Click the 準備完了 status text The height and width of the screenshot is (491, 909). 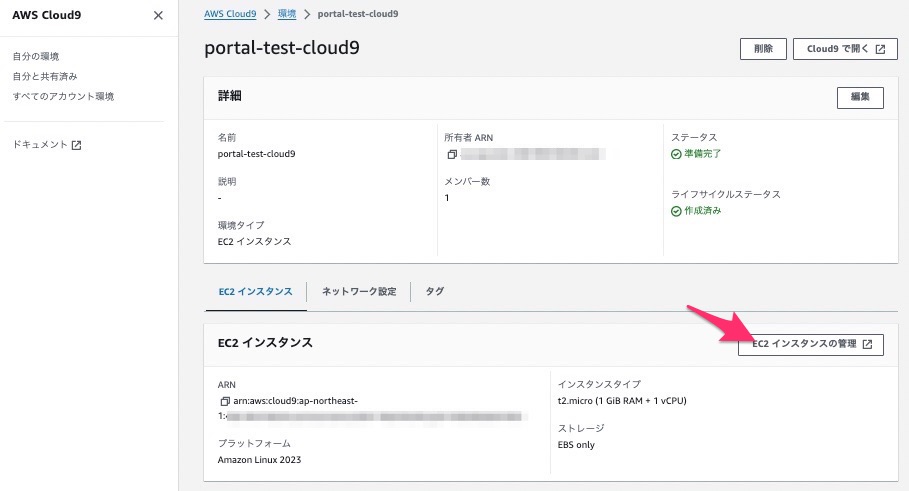pos(703,154)
